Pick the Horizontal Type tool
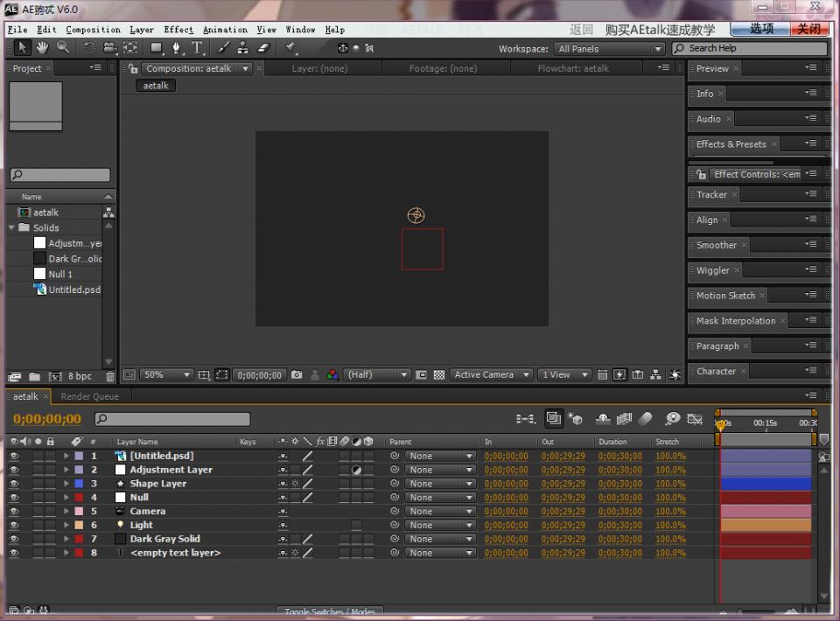840x621 pixels. coord(198,48)
